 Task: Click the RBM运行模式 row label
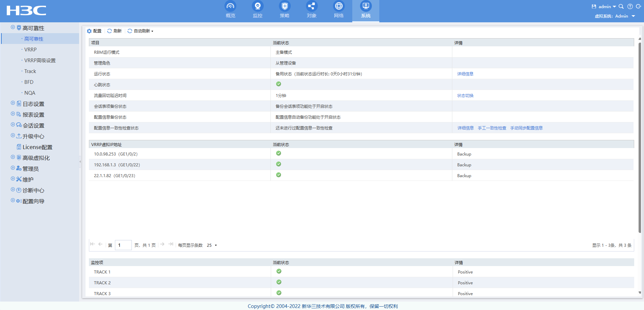click(106, 52)
